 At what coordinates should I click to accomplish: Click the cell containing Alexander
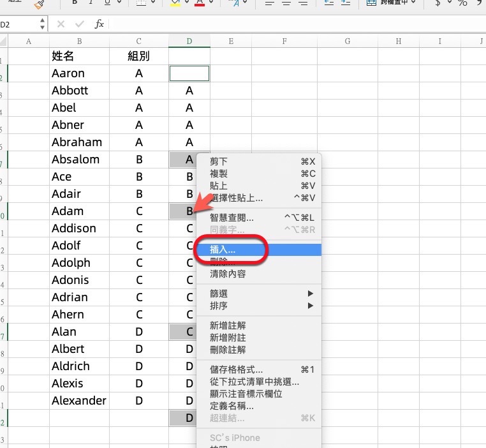click(x=79, y=401)
